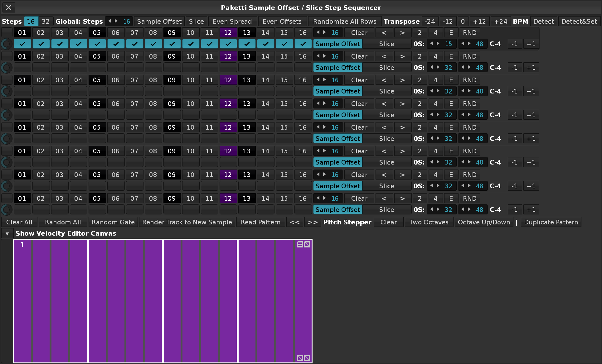The image size is (602, 364).
Task: Shift first row pattern right with >
Action: click(402, 33)
